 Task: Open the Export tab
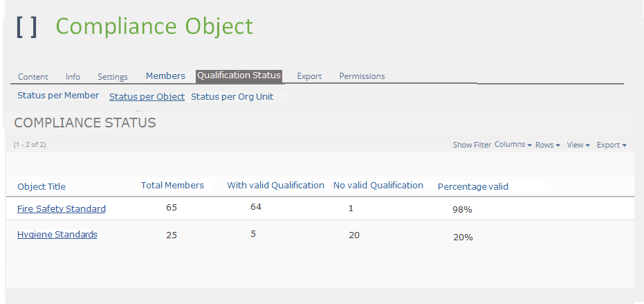pyautogui.click(x=309, y=76)
